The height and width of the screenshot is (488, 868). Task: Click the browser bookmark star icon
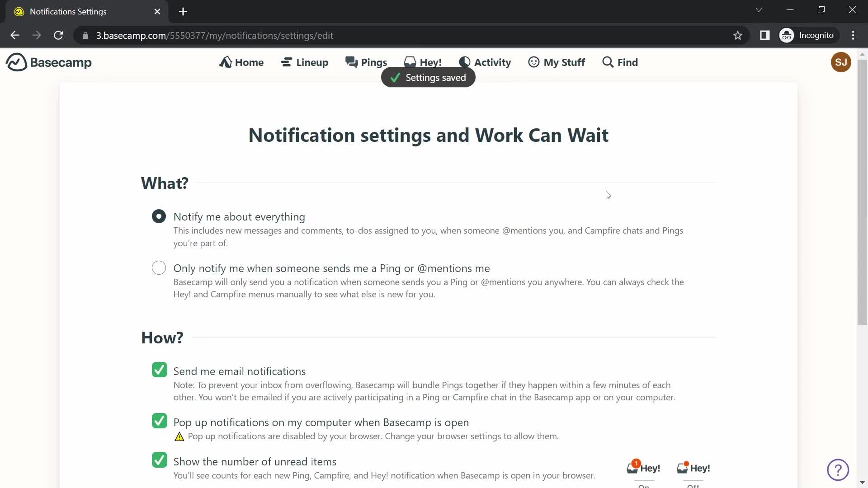tap(738, 35)
